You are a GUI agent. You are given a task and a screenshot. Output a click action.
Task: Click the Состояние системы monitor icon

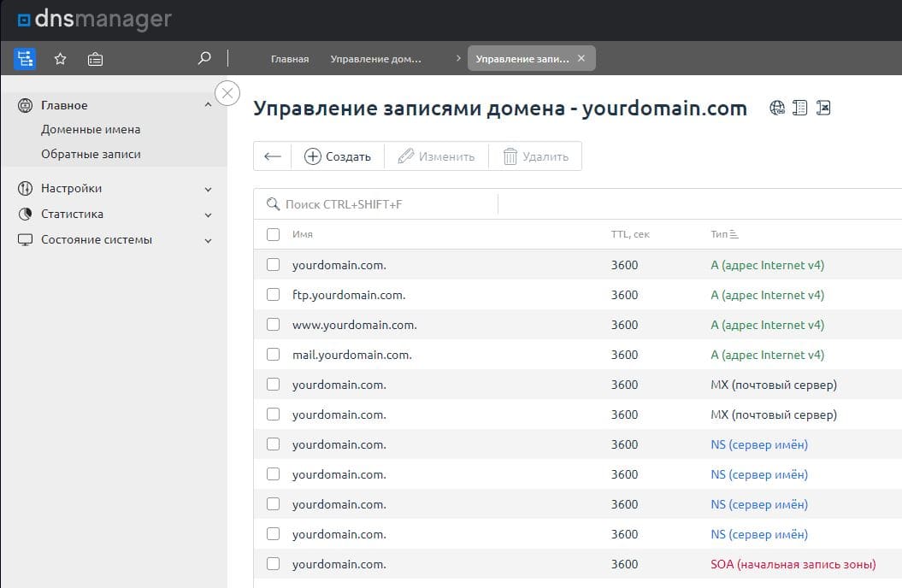click(25, 239)
